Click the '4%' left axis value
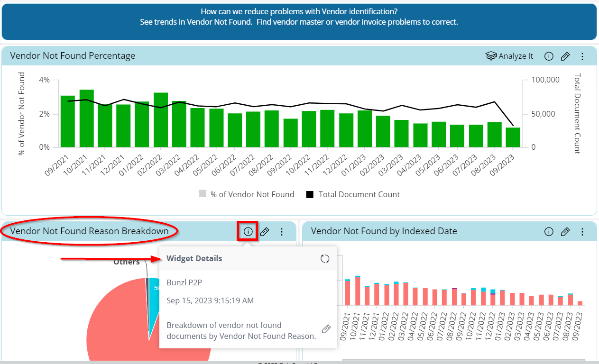The image size is (599, 364). pos(44,80)
